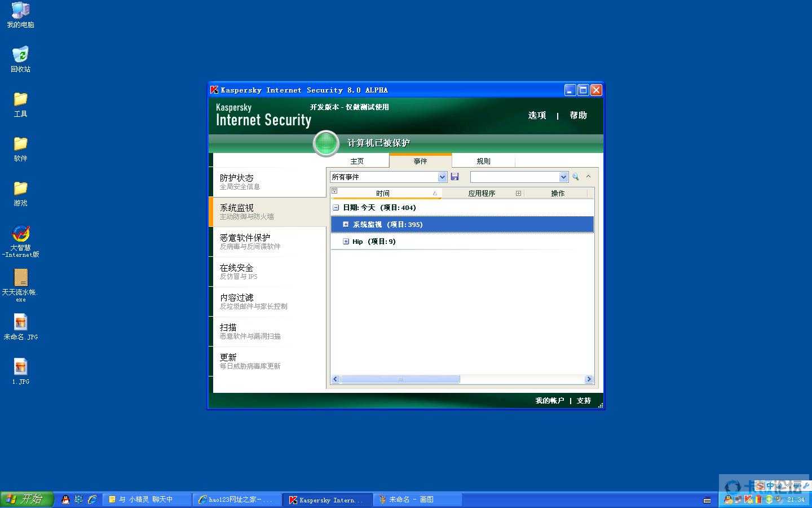Switch to the 主页 tab
The height and width of the screenshot is (508, 812).
coord(357,161)
